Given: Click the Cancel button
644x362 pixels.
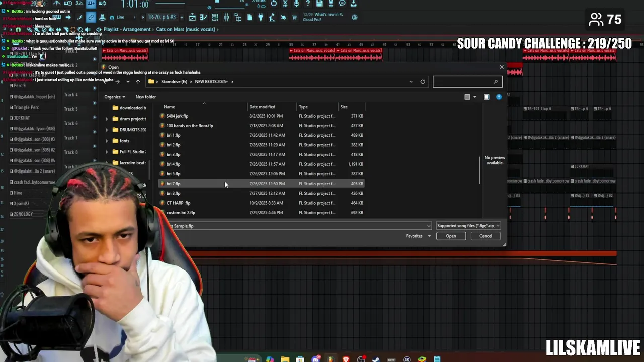Looking at the screenshot, I should point(486,236).
